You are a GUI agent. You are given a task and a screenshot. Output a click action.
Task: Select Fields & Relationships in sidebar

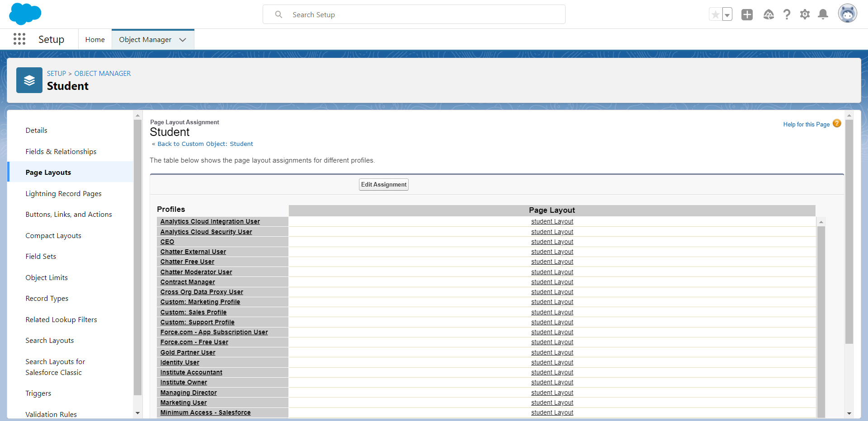[61, 151]
